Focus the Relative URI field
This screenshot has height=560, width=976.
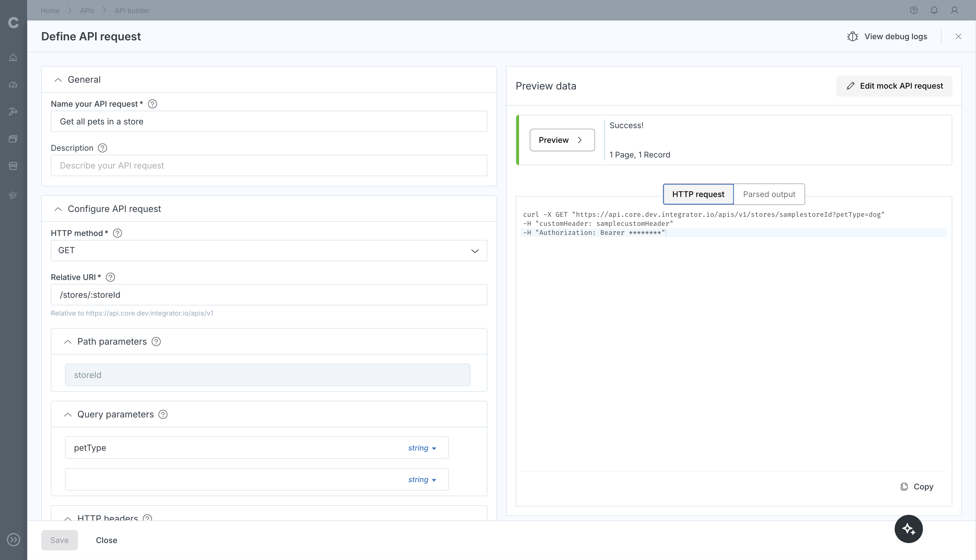click(x=269, y=295)
